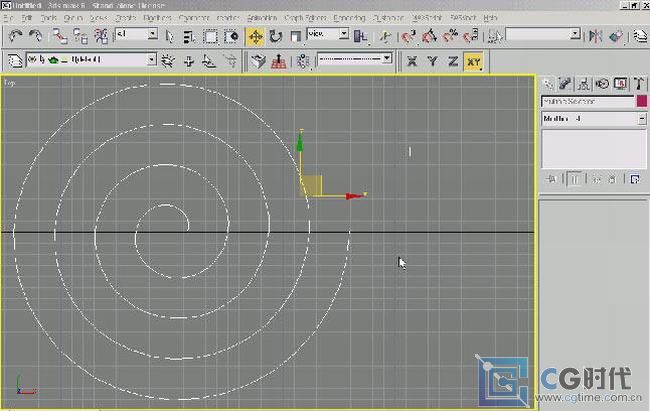Open the Hierarchy command panel tab
The height and width of the screenshot is (411, 650).
(x=584, y=84)
